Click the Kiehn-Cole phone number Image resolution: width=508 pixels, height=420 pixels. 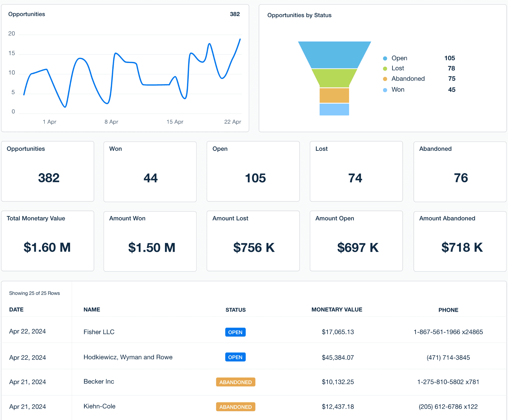[x=448, y=406]
